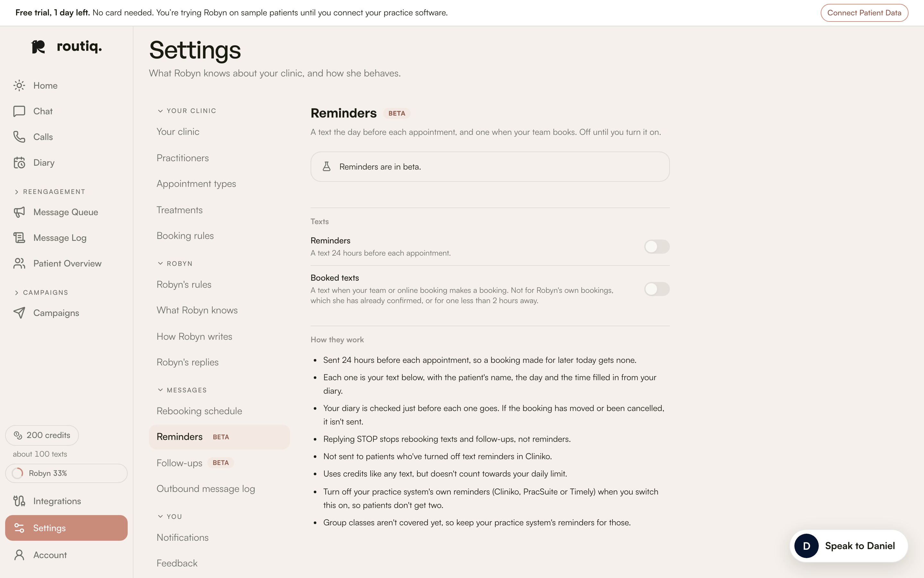The height and width of the screenshot is (578, 924).
Task: Open Integrations via its cable icon
Action: click(x=19, y=501)
